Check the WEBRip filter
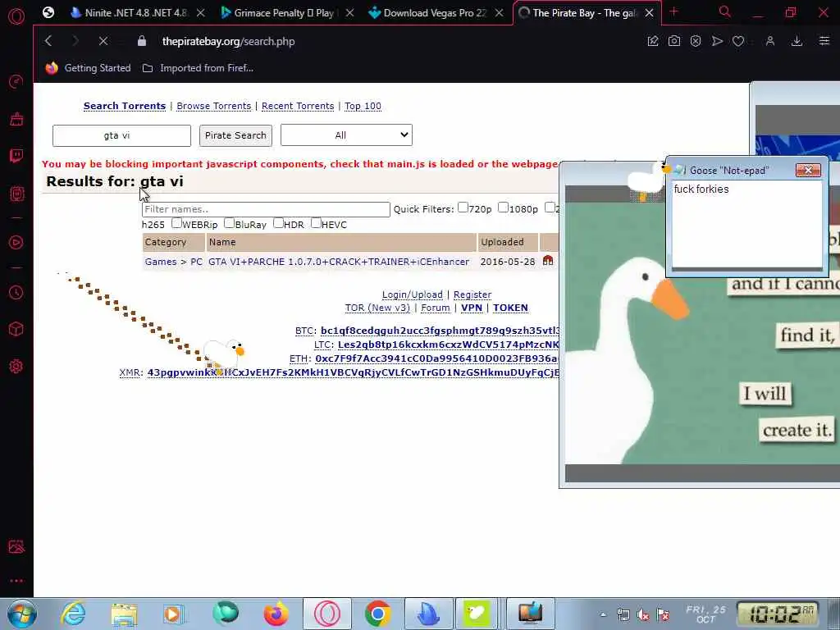 tap(176, 223)
